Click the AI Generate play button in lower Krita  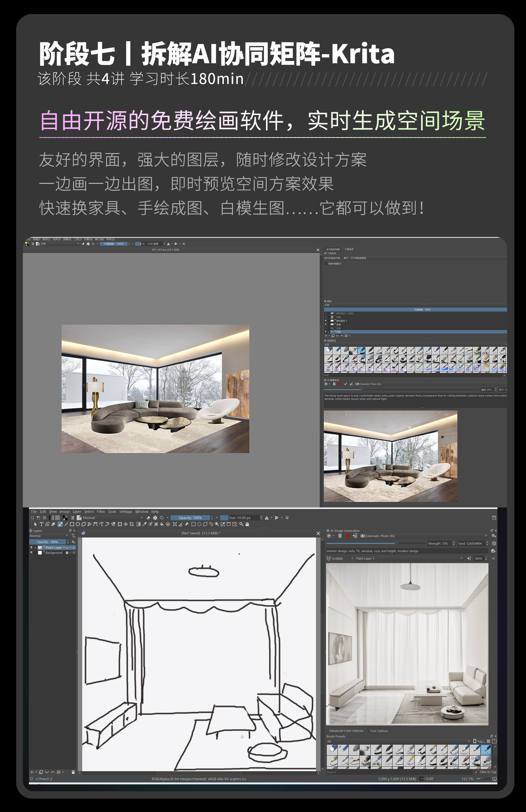pos(329,536)
